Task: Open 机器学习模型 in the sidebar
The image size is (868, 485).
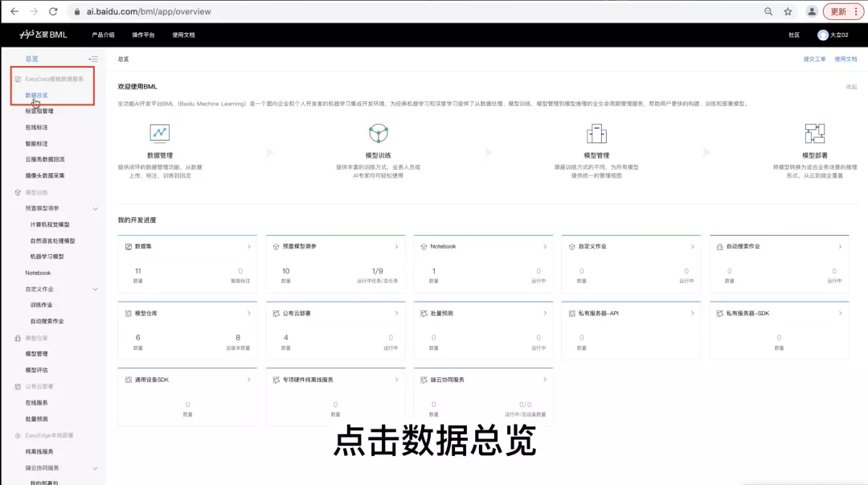Action: pos(47,257)
